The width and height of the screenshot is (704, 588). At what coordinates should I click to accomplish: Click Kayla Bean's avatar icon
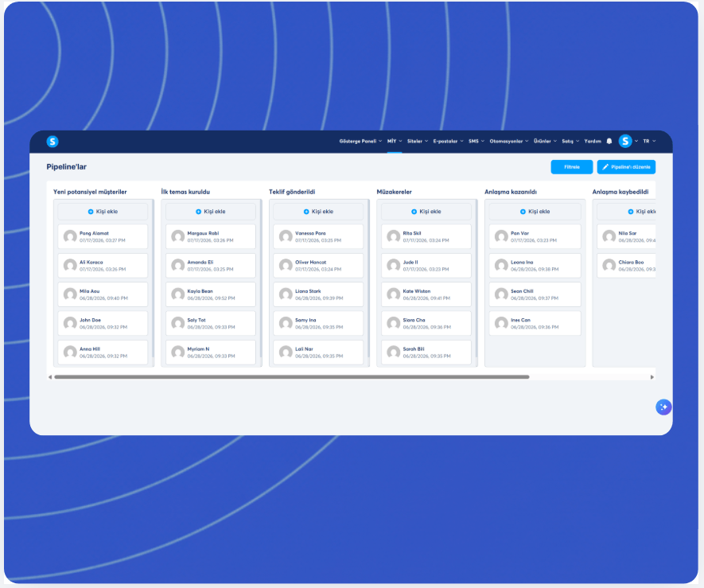[178, 294]
